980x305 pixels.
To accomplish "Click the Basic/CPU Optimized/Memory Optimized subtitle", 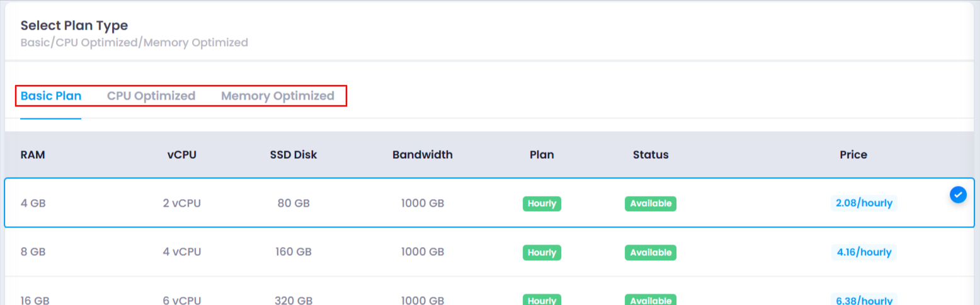I will point(134,42).
